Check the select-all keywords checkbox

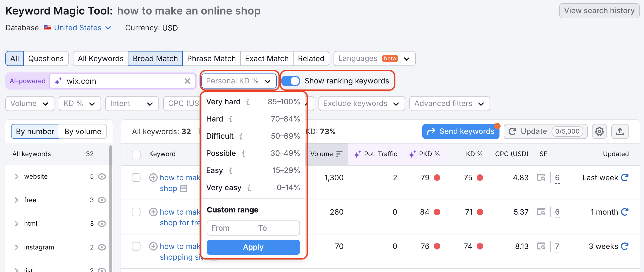[136, 155]
